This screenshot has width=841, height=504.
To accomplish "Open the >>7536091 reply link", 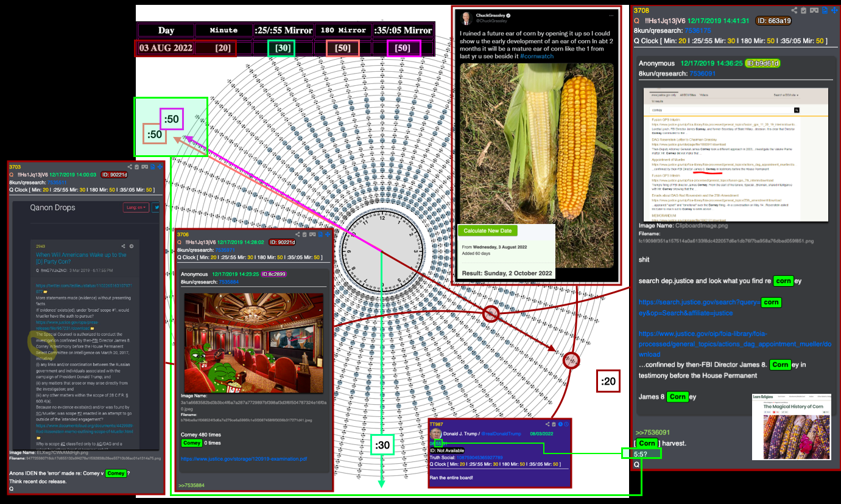I will 652,432.
